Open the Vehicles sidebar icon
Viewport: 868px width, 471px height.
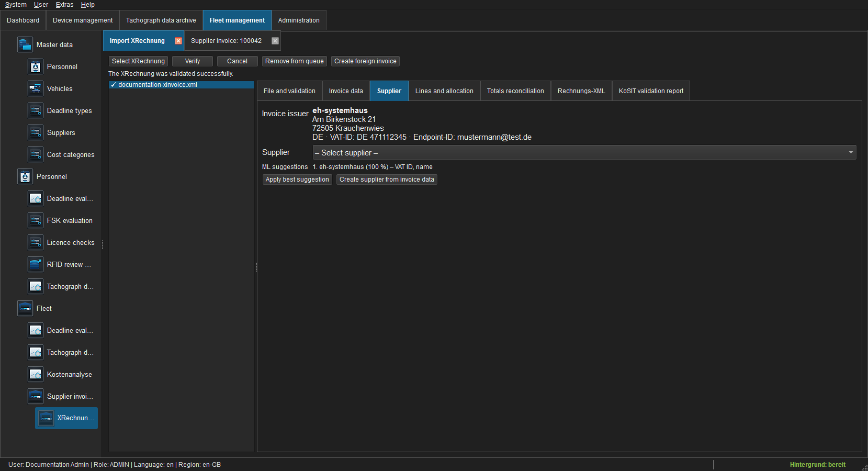coord(35,88)
